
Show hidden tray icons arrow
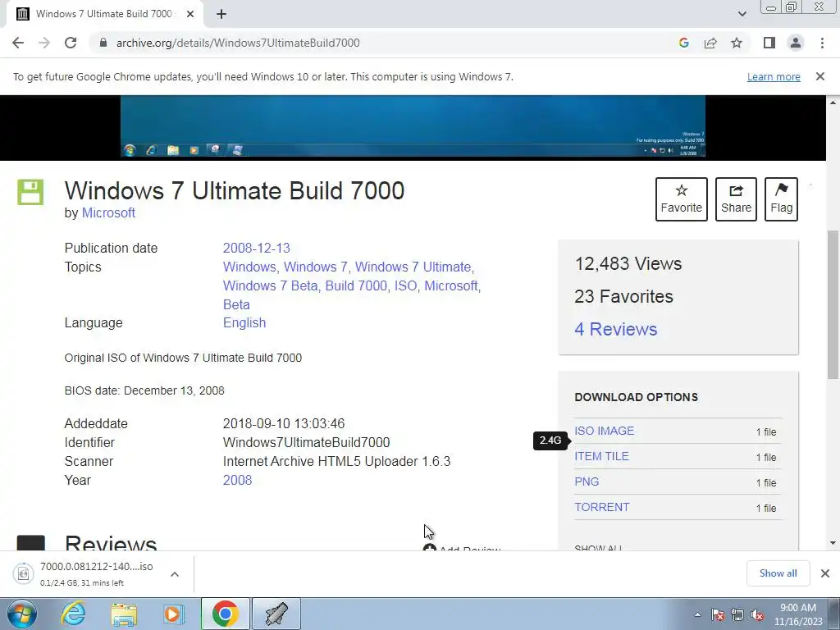click(x=697, y=614)
